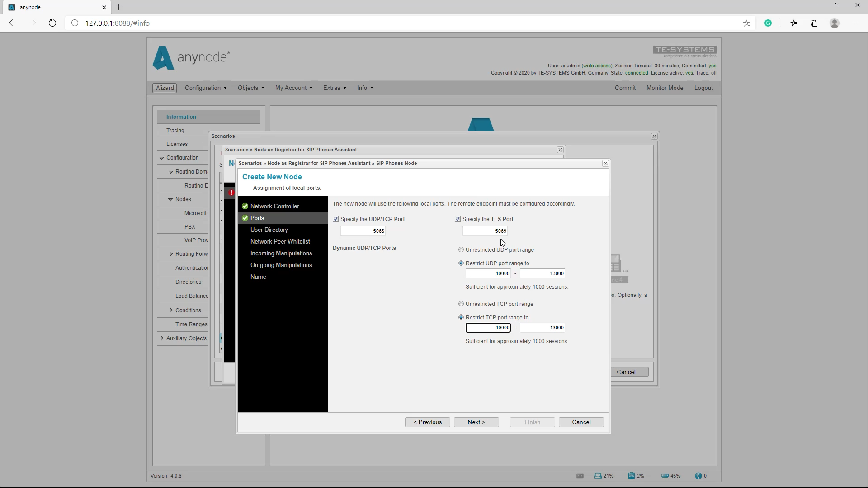Open browser Settings and more menu
The height and width of the screenshot is (488, 868).
855,23
